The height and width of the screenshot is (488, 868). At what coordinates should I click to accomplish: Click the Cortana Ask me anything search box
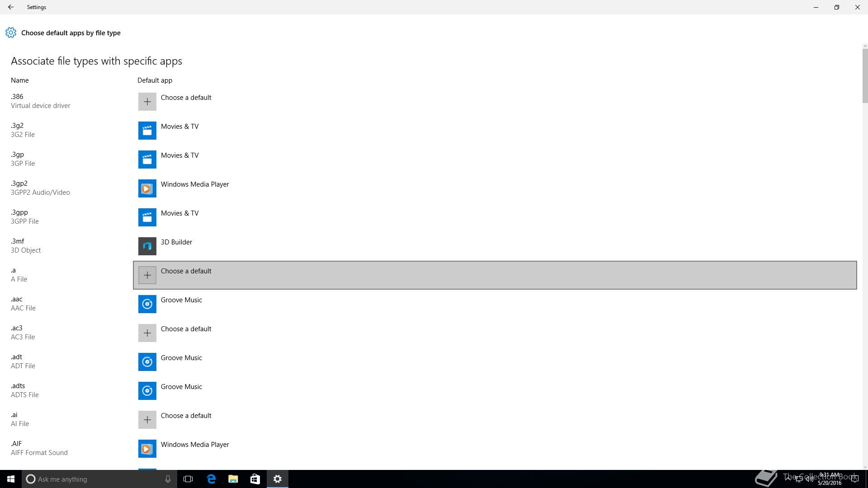[x=99, y=479]
